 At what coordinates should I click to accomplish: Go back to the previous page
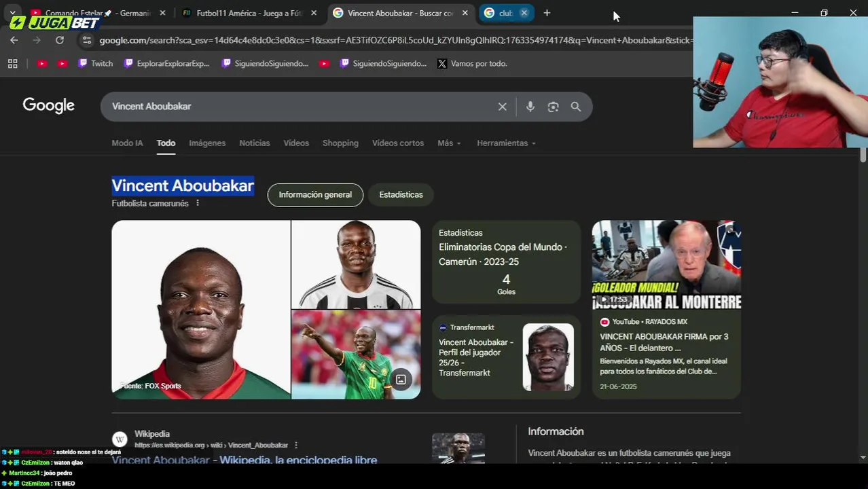pos(14,40)
